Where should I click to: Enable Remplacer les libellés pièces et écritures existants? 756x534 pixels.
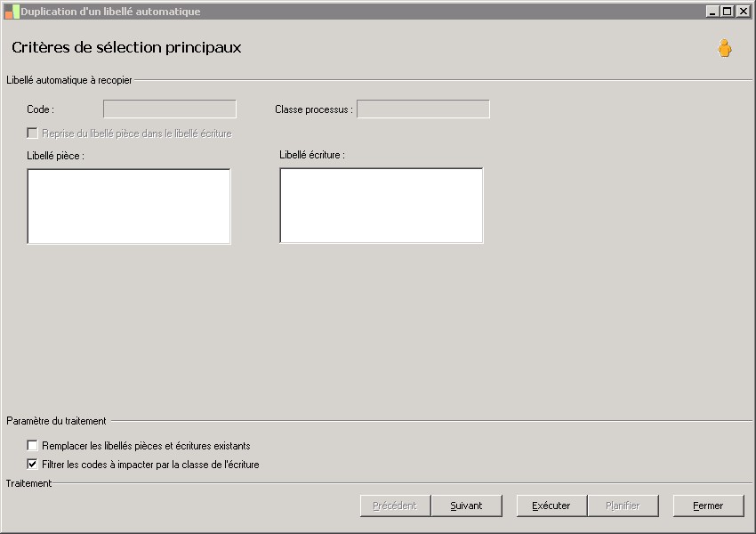pos(32,445)
